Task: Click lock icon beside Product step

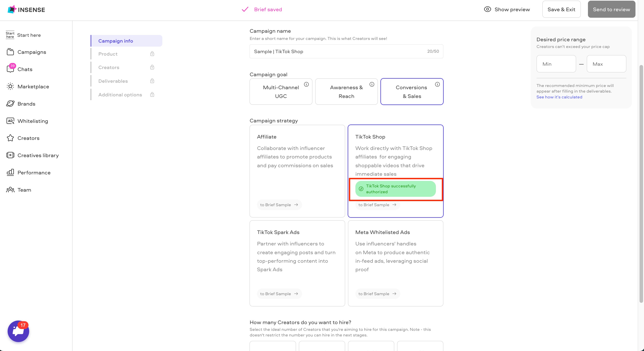Action: point(152,54)
